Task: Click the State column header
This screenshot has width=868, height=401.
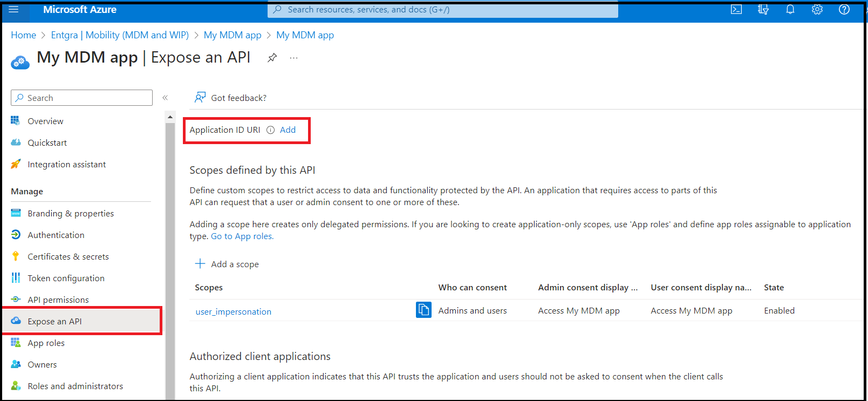Action: coord(774,288)
